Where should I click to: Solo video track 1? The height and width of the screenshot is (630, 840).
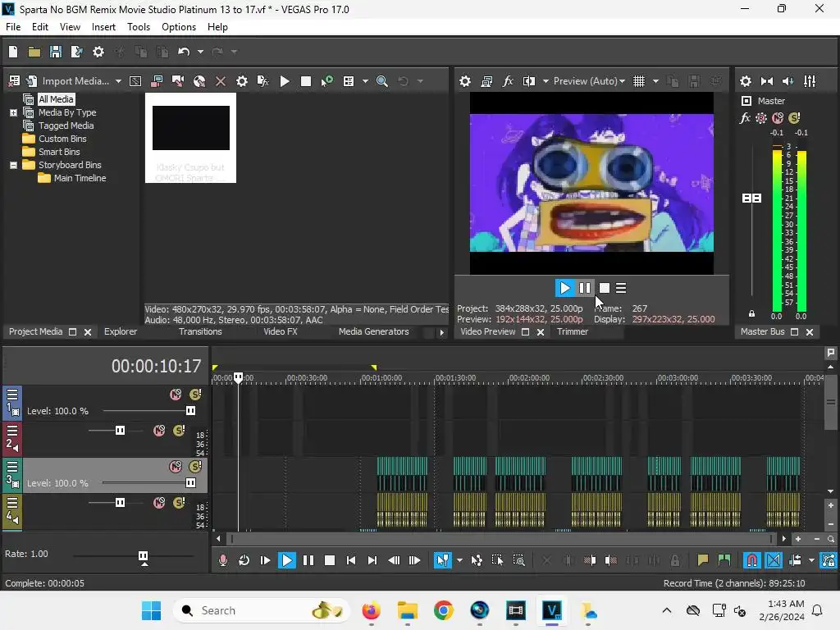[x=195, y=395]
